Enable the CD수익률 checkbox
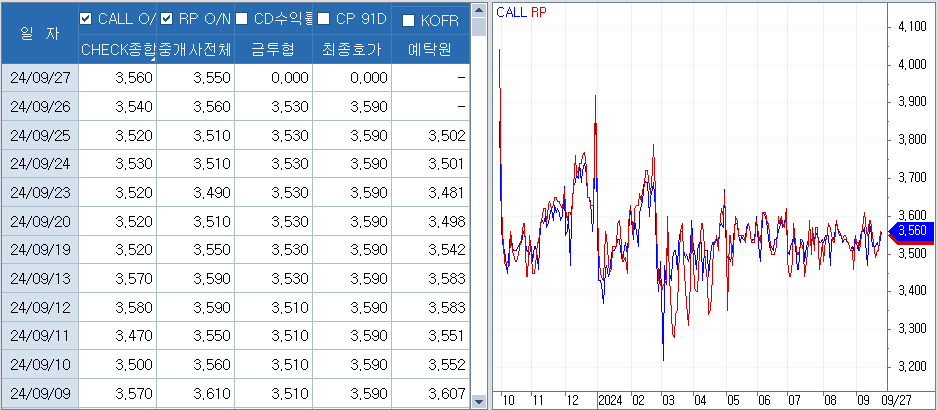The image size is (938, 410). (242, 18)
